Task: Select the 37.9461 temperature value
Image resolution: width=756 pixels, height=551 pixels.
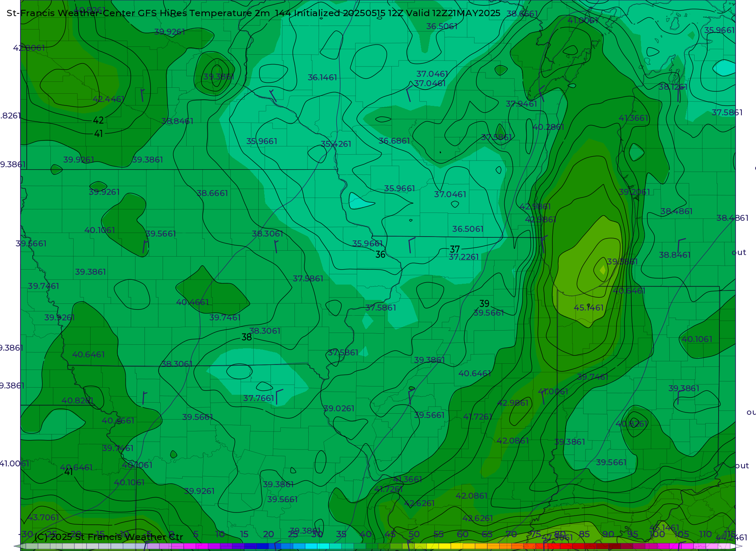Action: (x=521, y=104)
